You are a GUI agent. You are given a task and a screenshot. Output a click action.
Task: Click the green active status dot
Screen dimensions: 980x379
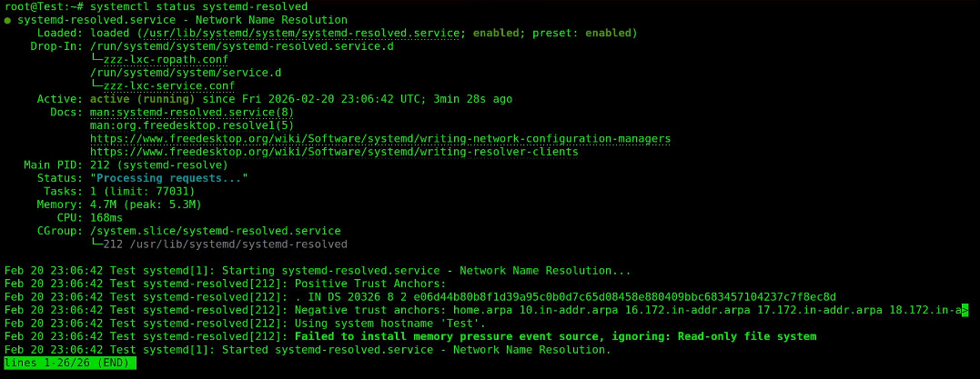click(x=8, y=20)
